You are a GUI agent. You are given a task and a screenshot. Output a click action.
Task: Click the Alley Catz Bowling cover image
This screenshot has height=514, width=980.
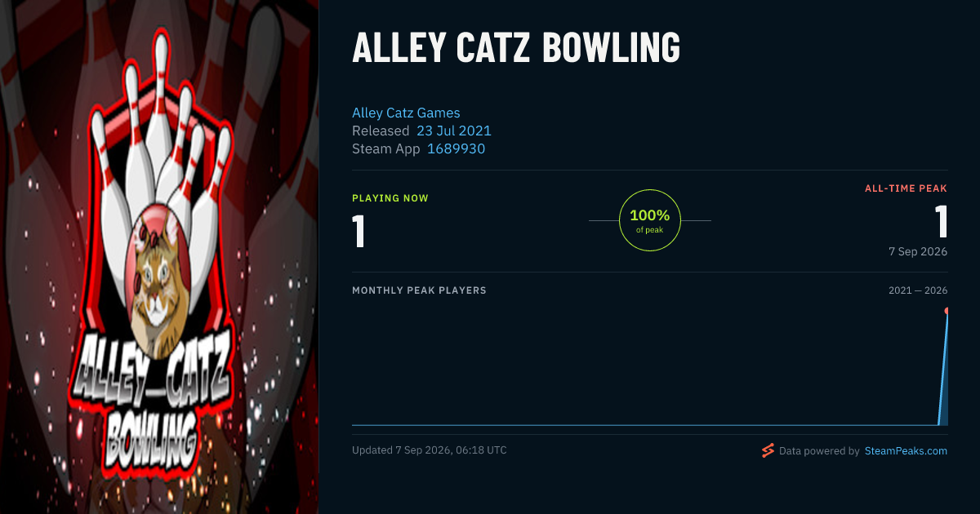click(159, 257)
